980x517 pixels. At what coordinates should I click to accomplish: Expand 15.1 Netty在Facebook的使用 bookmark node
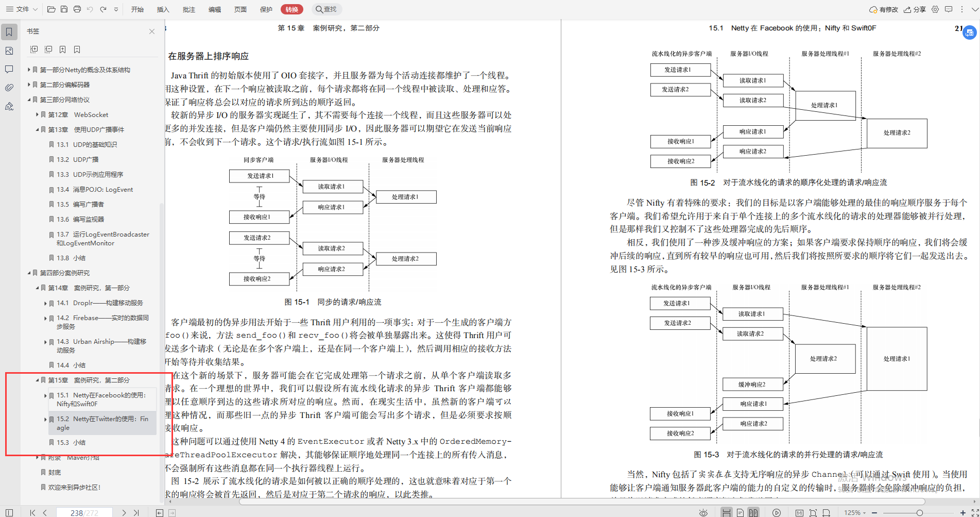coord(45,395)
